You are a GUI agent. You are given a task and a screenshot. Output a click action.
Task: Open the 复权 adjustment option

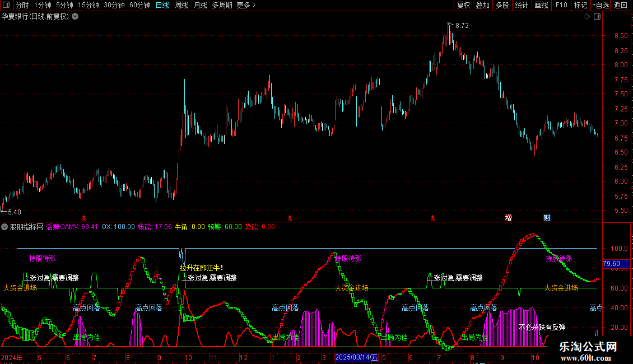point(463,5)
